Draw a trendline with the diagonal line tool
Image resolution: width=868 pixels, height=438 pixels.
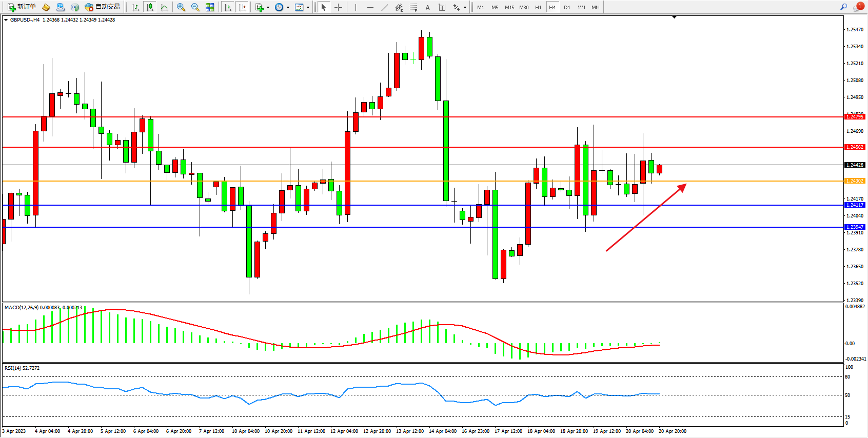tap(385, 7)
